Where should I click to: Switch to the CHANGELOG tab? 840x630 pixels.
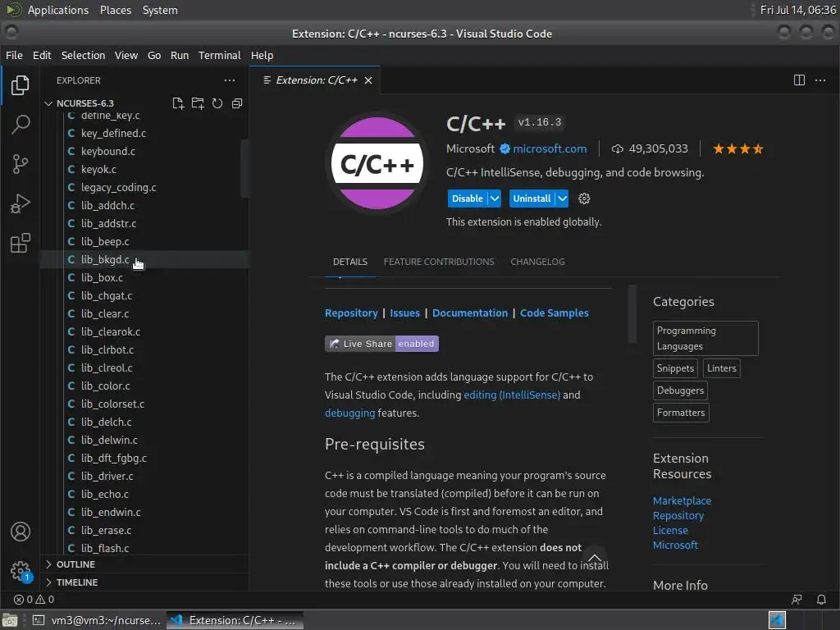(x=537, y=262)
